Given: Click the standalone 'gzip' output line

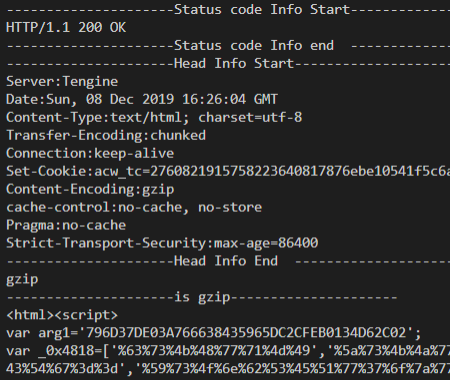Looking at the screenshot, I should (x=22, y=279).
